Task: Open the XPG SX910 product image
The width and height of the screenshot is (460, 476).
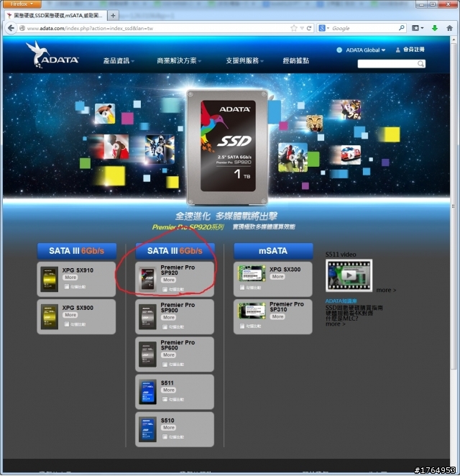Action: point(50,279)
